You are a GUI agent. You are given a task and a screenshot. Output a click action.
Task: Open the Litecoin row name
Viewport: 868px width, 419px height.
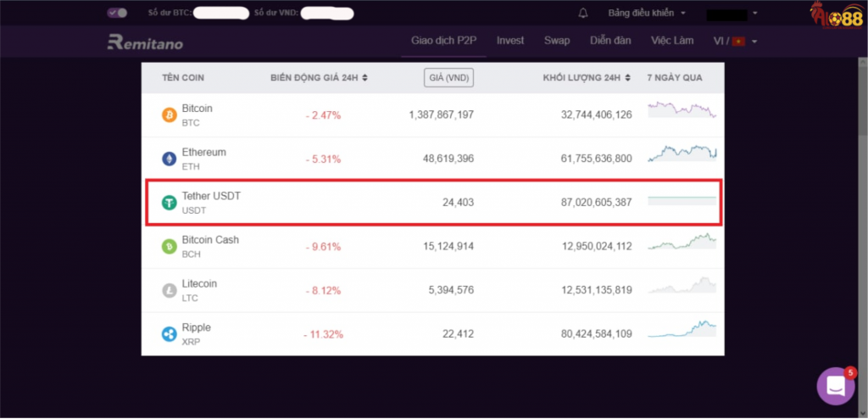tap(199, 284)
